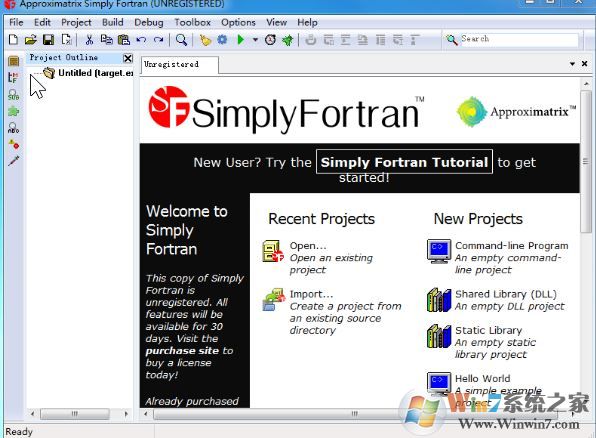Click the Undo arrow icon
The width and height of the screenshot is (596, 438).
click(141, 40)
